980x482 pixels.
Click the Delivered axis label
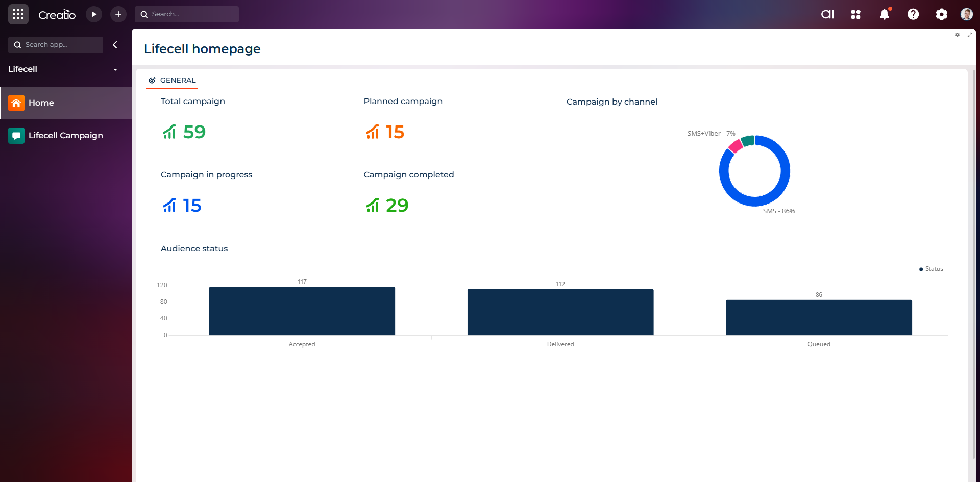(560, 344)
